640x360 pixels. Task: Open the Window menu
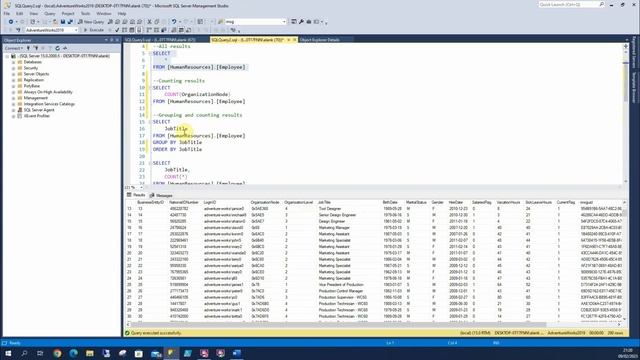104,13
